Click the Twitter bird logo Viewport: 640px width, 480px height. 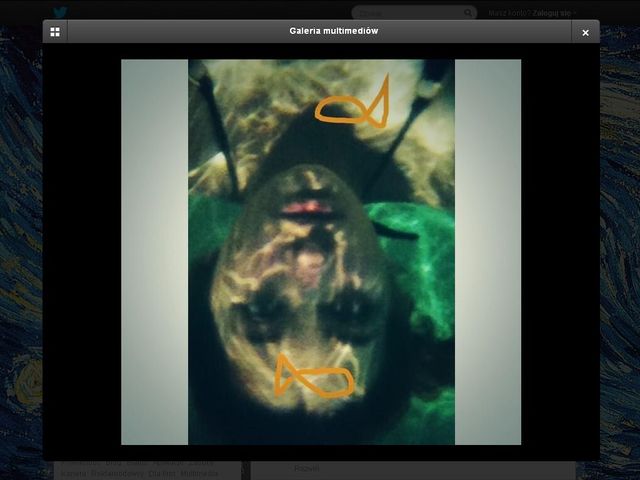(61, 12)
